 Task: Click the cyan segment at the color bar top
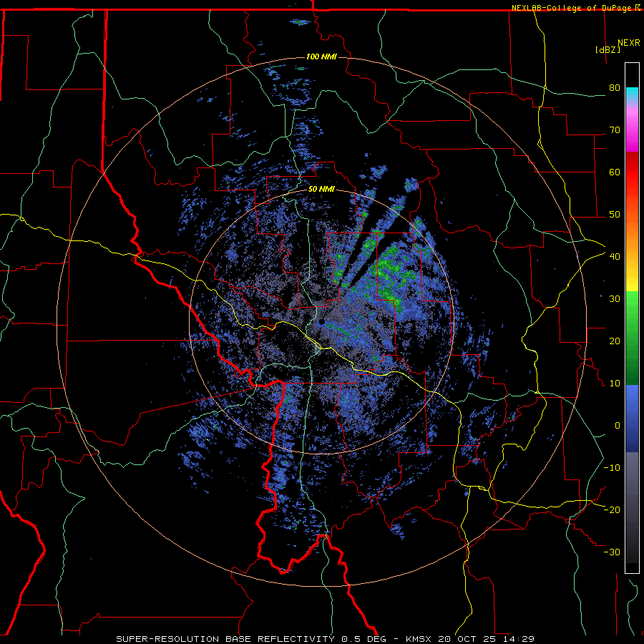tap(632, 94)
